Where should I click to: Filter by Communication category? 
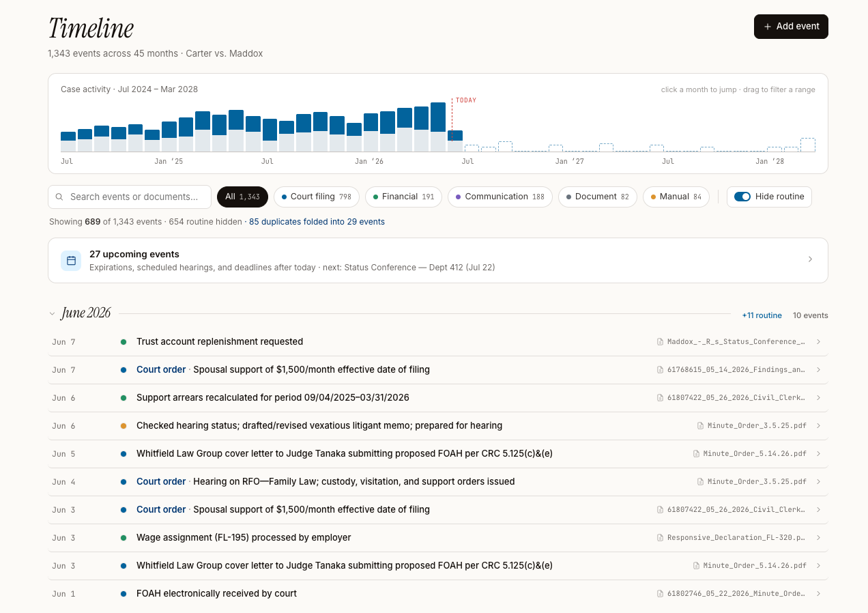pyautogui.click(x=500, y=197)
